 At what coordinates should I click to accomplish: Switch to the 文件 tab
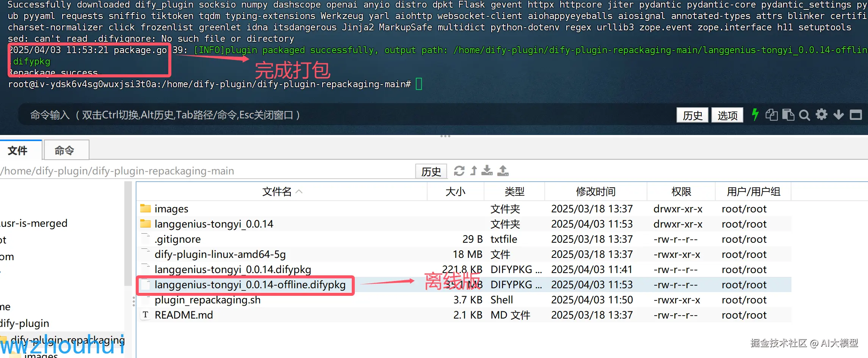(18, 150)
